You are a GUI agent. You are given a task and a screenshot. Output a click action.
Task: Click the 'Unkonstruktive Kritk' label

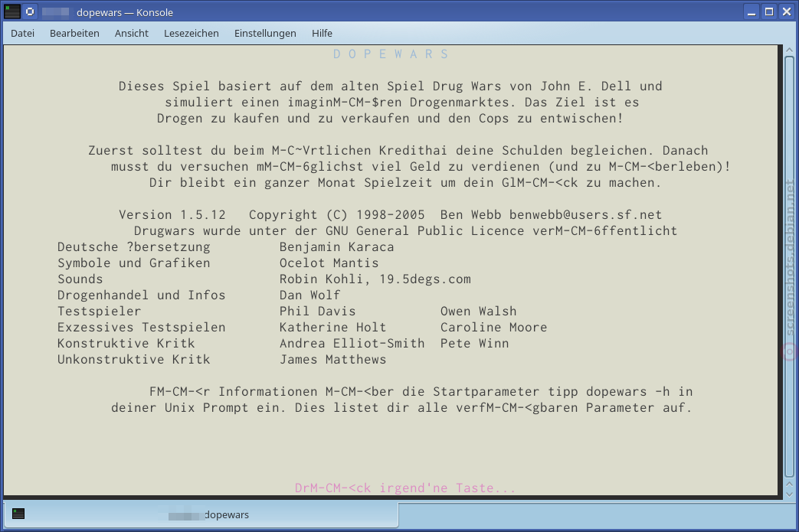pos(133,360)
